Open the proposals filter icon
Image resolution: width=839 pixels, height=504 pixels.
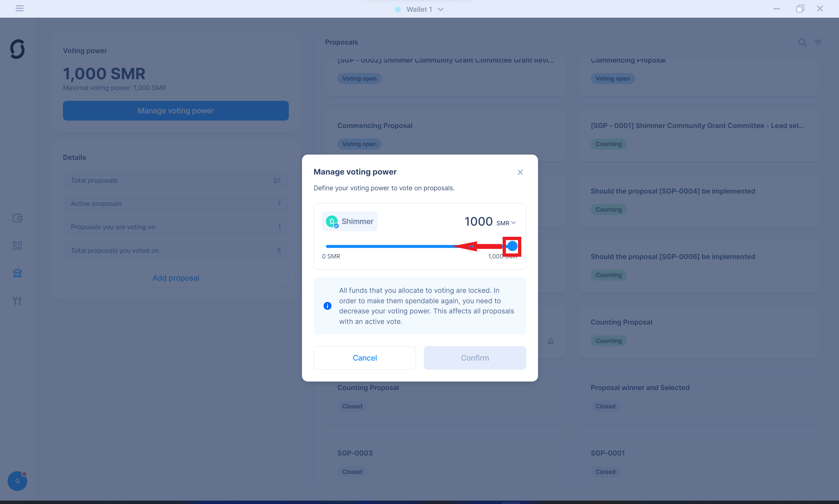[818, 43]
